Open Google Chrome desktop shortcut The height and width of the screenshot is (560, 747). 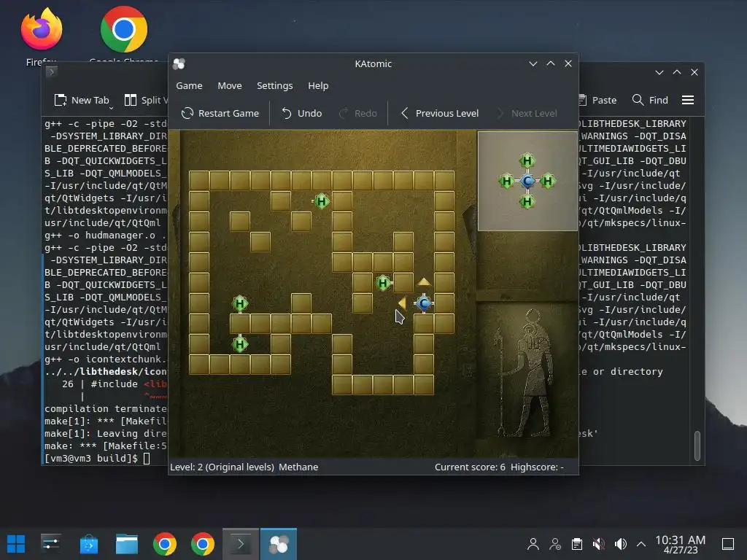click(124, 34)
